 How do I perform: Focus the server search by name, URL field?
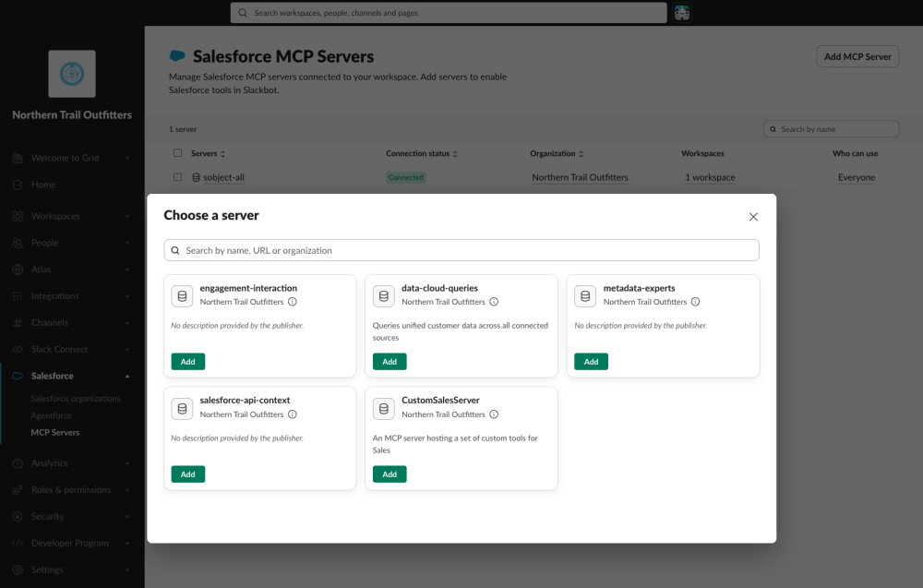461,250
